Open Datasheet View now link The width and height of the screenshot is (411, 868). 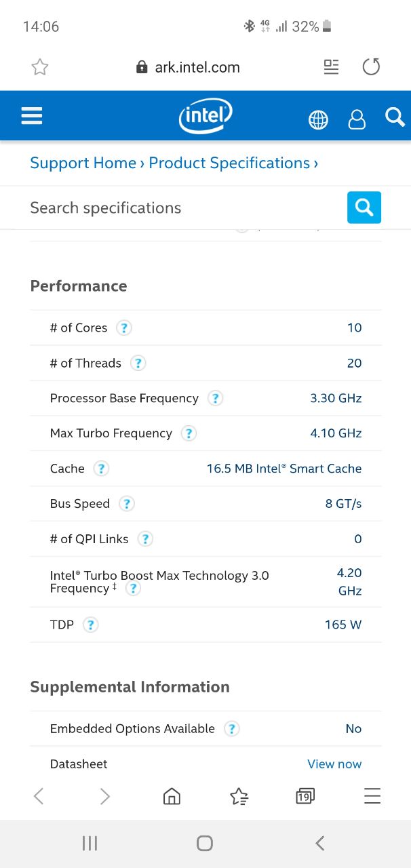point(334,764)
